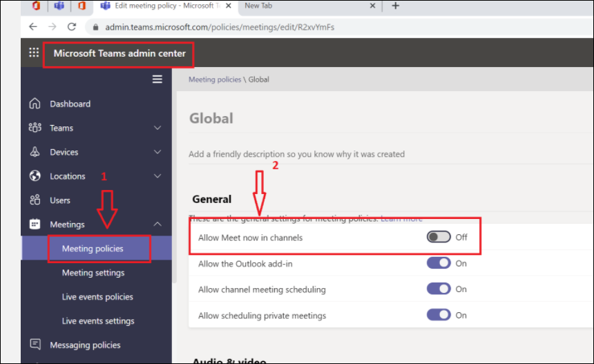Open Live events settings

click(x=97, y=320)
